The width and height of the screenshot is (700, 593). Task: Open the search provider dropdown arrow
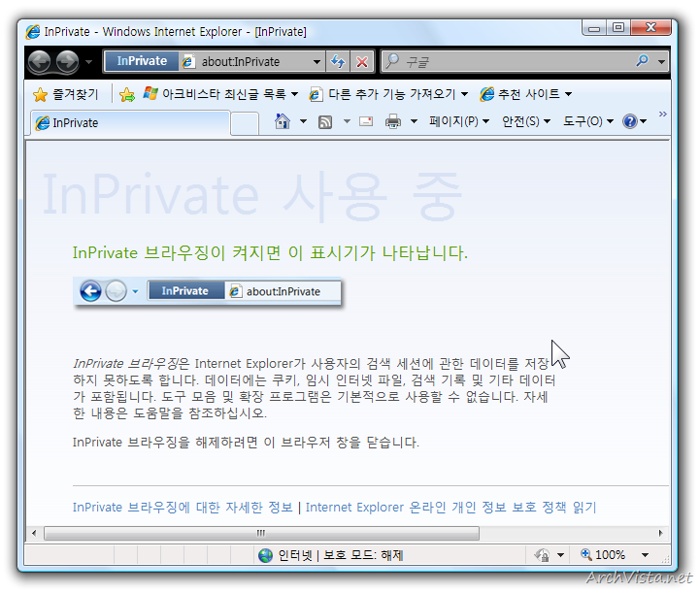click(661, 61)
